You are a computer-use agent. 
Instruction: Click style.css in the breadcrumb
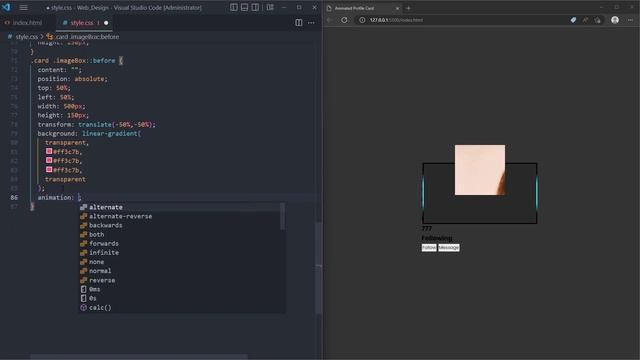[x=27, y=37]
